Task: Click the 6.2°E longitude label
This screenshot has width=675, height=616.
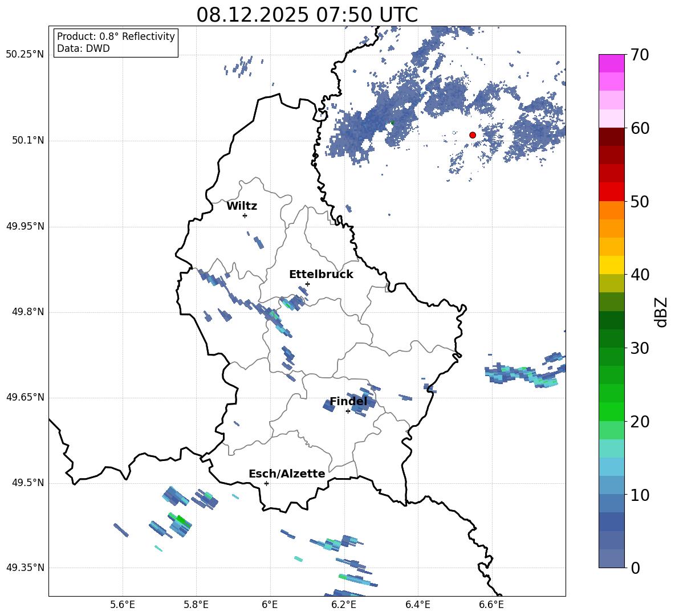Action: pos(344,605)
